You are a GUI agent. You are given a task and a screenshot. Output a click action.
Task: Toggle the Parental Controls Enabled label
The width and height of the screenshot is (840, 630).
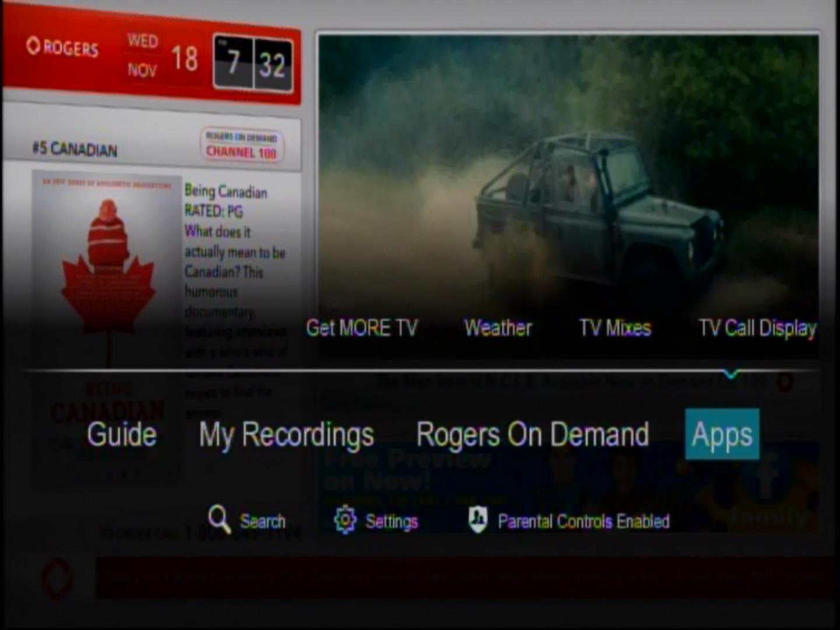point(583,521)
